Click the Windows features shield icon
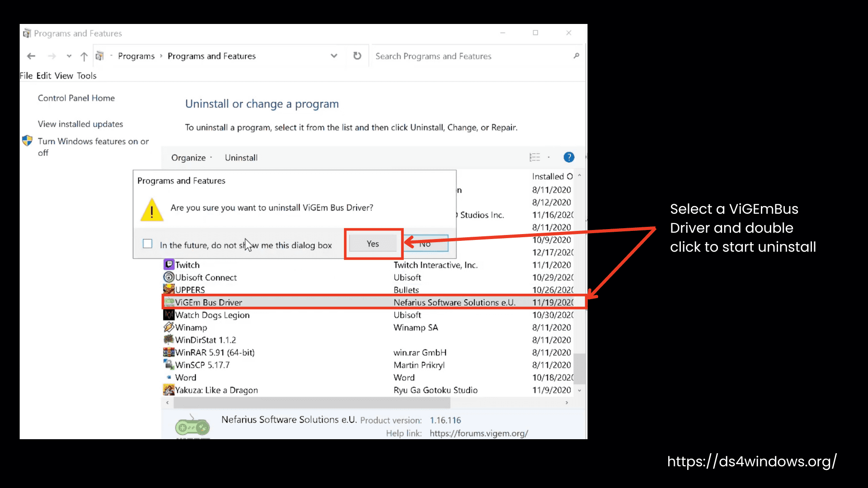 point(27,141)
